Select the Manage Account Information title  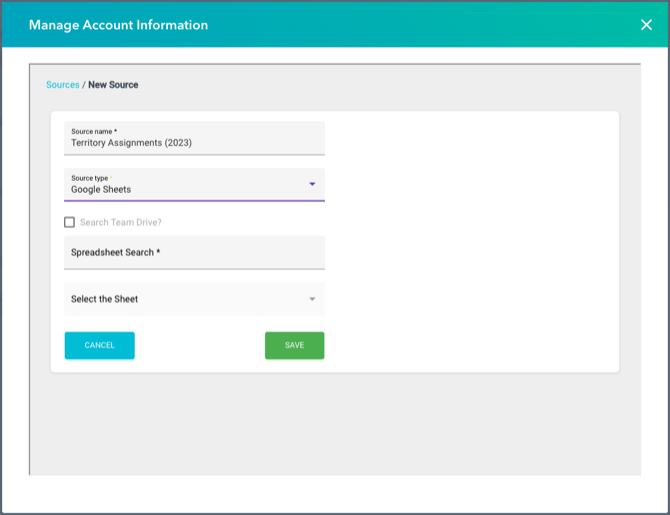pos(118,25)
